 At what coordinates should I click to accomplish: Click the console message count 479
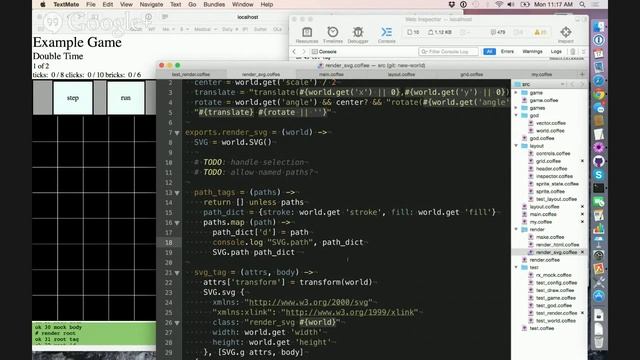coord(498,32)
